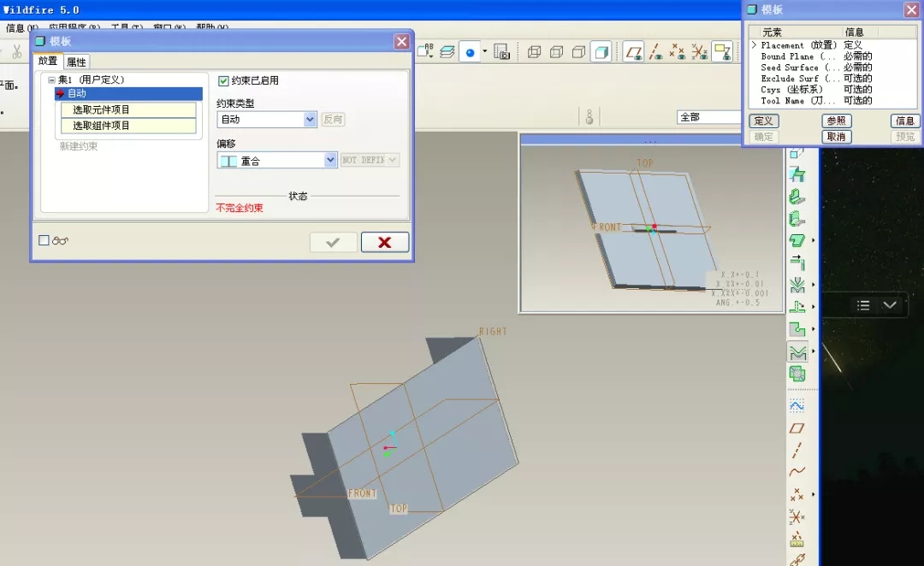Image resolution: width=924 pixels, height=566 pixels.
Task: Switch to hidden line display mode
Action: click(x=556, y=52)
